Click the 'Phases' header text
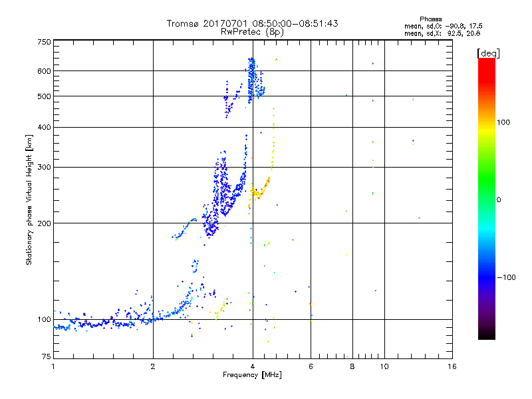This screenshot has height=399, width=532. click(x=430, y=19)
